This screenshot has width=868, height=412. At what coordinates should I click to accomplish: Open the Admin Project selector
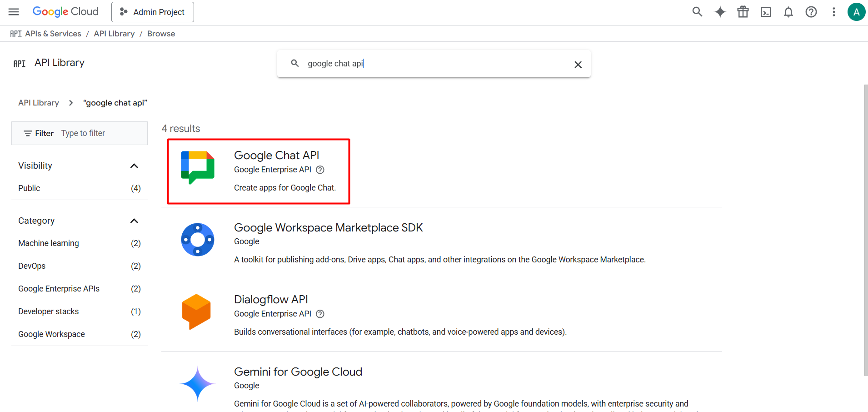153,12
